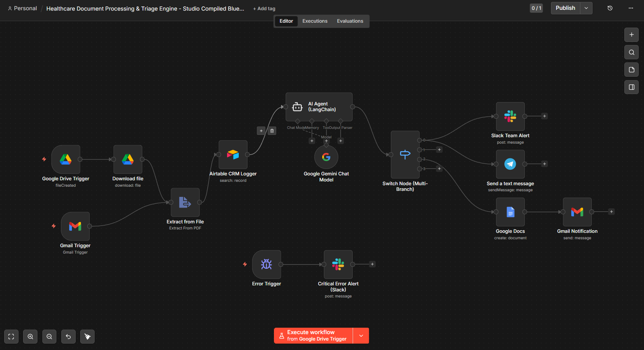Open the Gmail Trigger node
The image size is (644, 350).
(75, 226)
